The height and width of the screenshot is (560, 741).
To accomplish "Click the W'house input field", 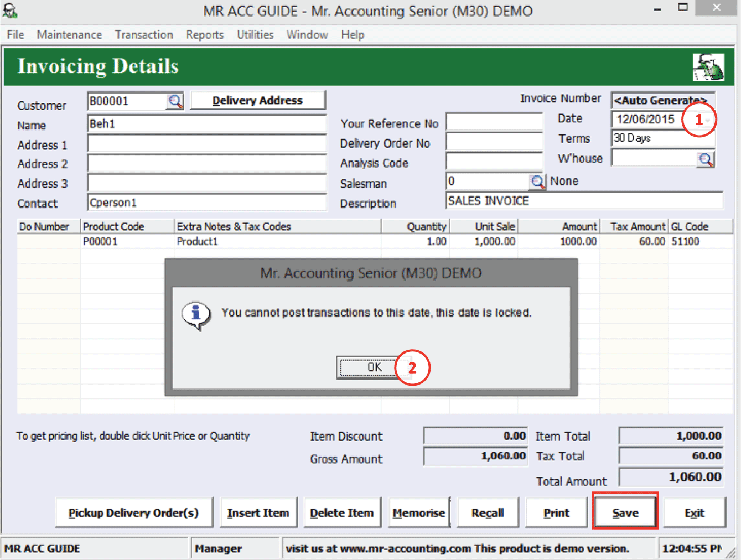I will pyautogui.click(x=654, y=159).
